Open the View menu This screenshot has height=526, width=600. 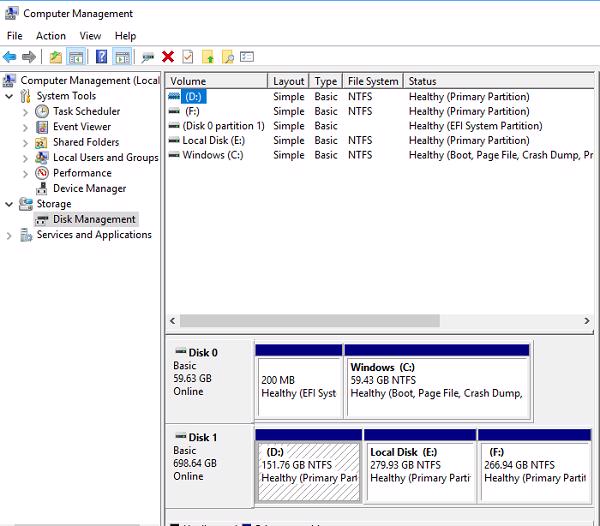coord(90,36)
